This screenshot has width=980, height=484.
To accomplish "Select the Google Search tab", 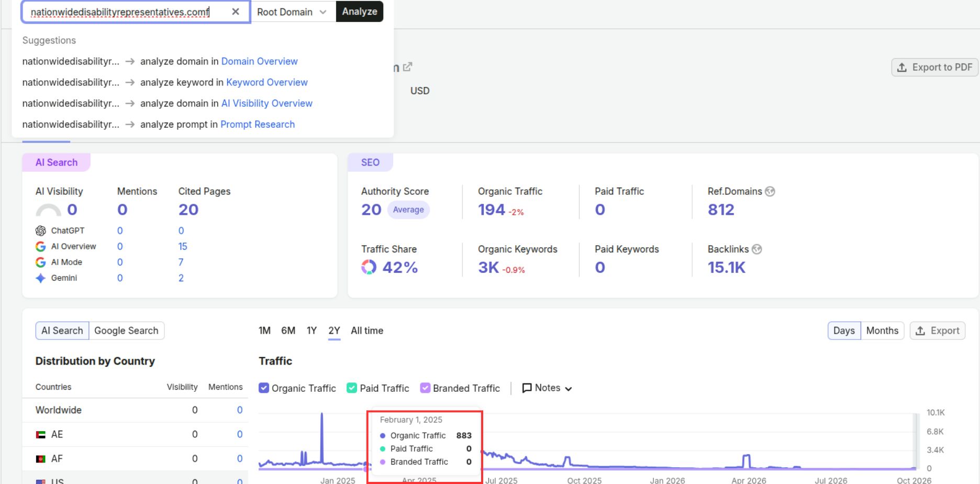I will click(x=126, y=331).
